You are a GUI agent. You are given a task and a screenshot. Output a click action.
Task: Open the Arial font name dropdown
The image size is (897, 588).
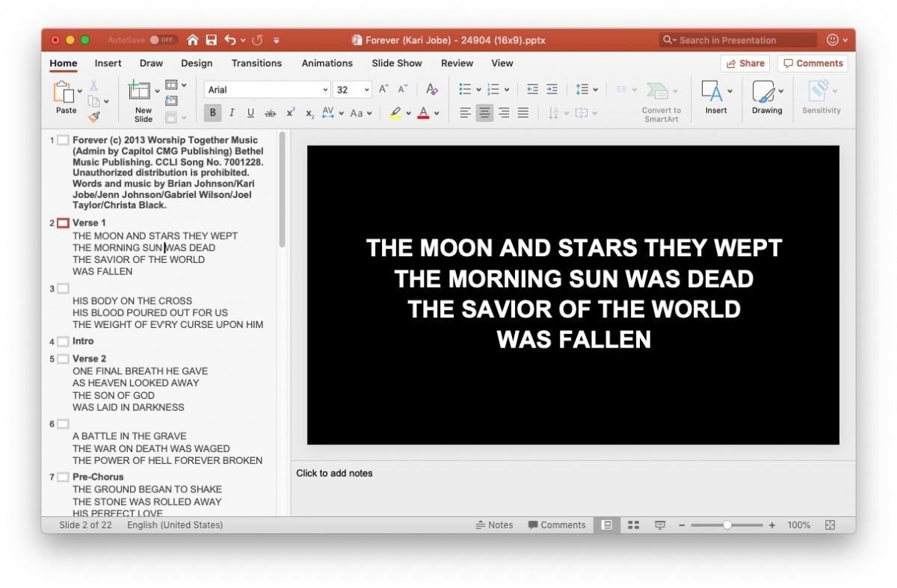point(268,90)
